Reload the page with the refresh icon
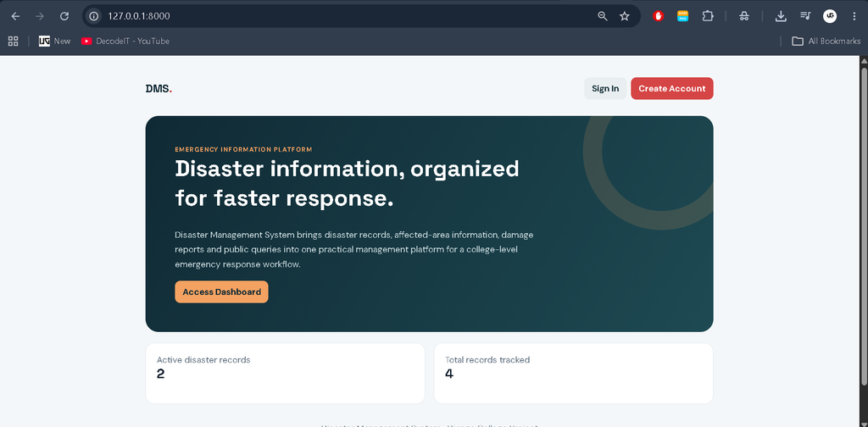 pyautogui.click(x=64, y=16)
